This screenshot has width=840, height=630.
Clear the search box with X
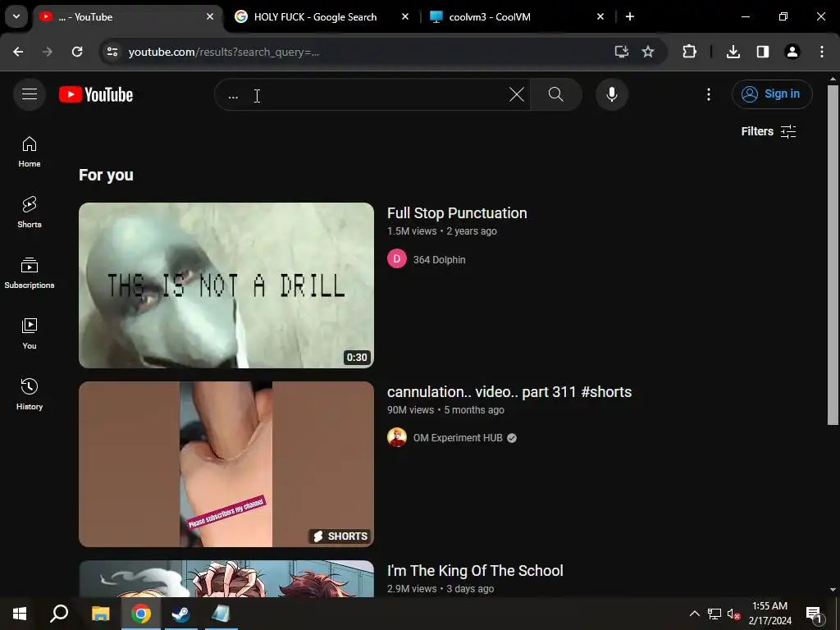point(517,95)
